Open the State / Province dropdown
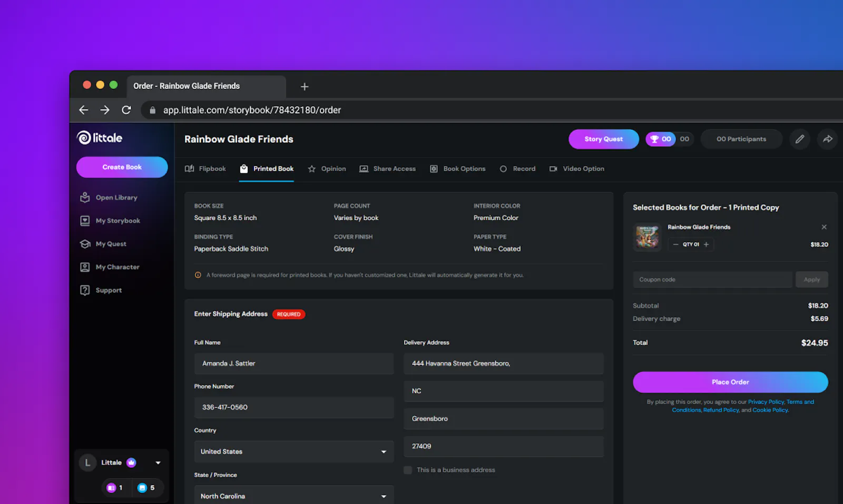This screenshot has height=504, width=843. 294,495
